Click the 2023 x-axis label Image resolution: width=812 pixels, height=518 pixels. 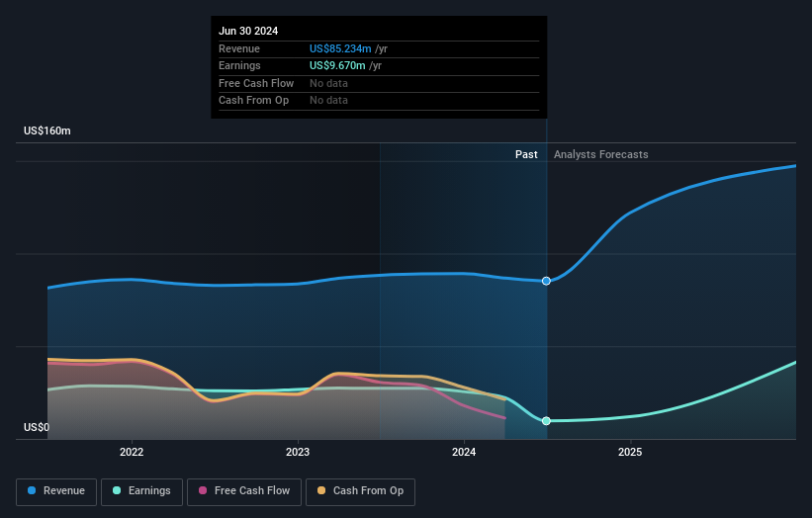tap(298, 453)
